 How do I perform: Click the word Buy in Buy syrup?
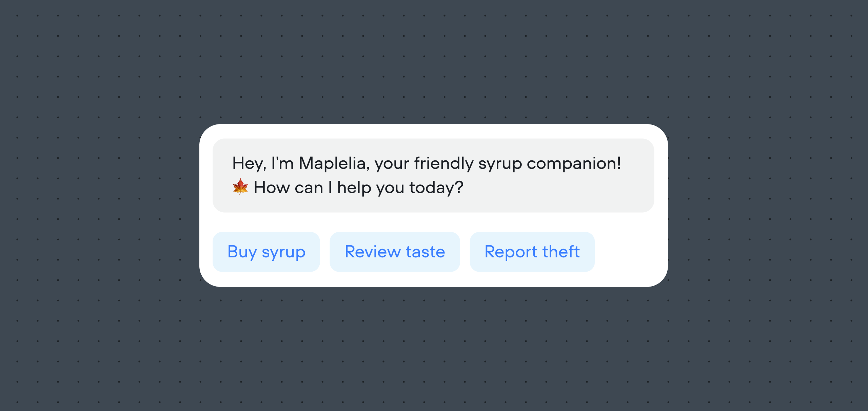[x=242, y=252]
